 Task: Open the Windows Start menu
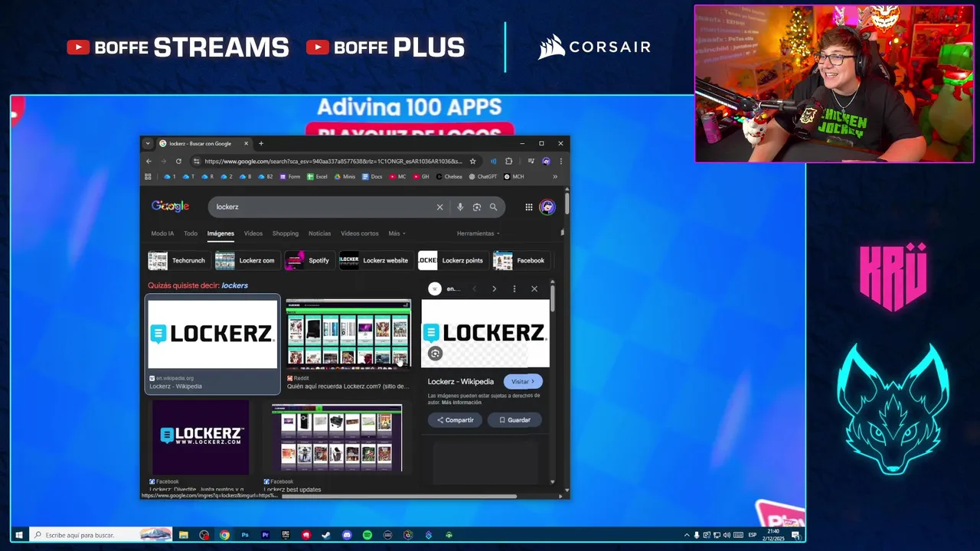[x=18, y=535]
